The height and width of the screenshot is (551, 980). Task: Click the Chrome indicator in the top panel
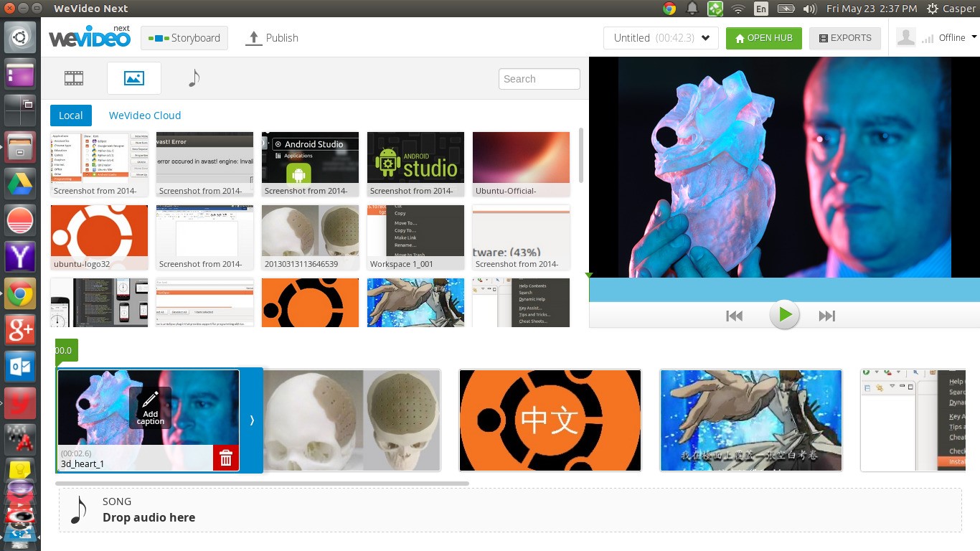tap(669, 9)
